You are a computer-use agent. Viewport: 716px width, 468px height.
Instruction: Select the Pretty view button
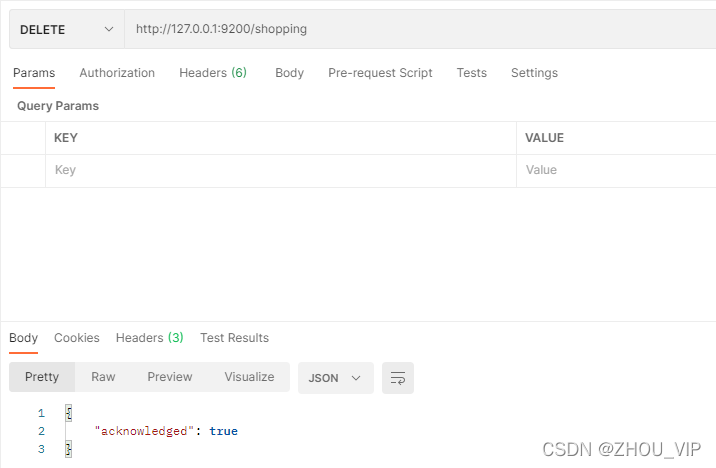[42, 377]
